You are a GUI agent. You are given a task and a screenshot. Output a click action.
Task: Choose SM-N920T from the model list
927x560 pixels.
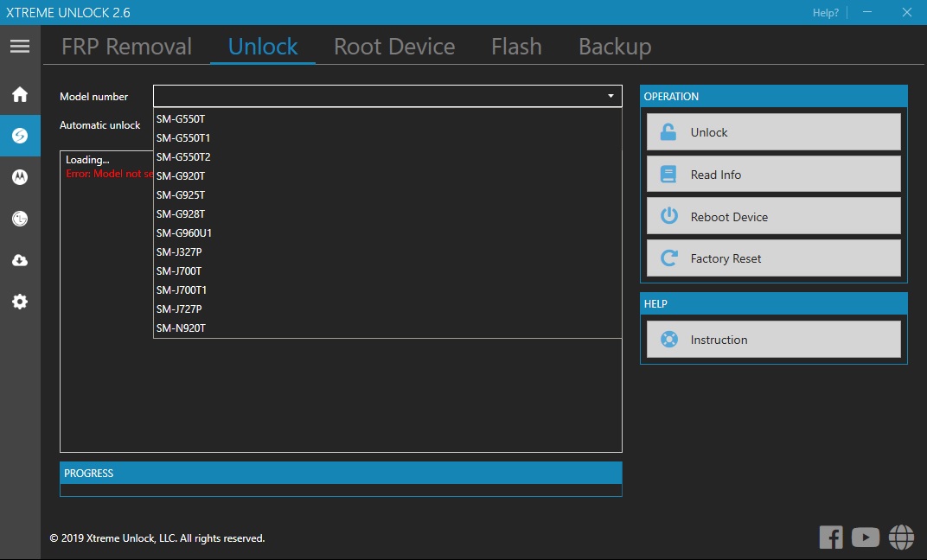click(x=387, y=328)
